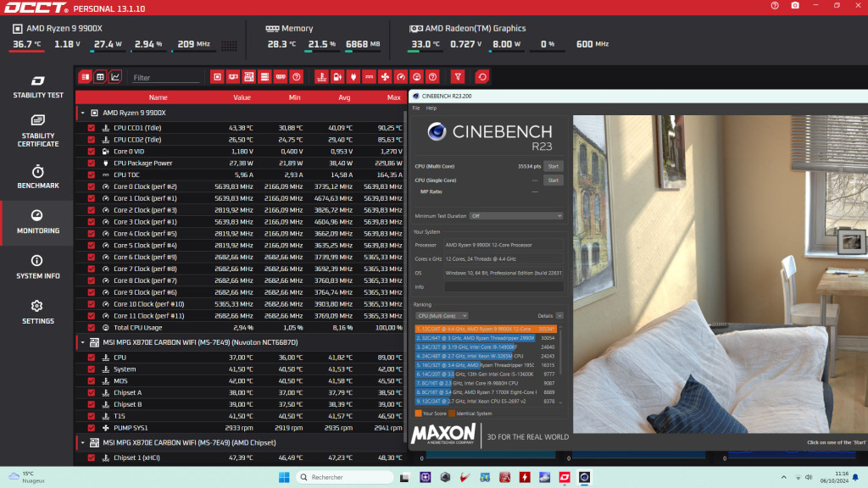This screenshot has height=488, width=868.
Task: Show voltage sensors using battery icon
Action: (337, 76)
